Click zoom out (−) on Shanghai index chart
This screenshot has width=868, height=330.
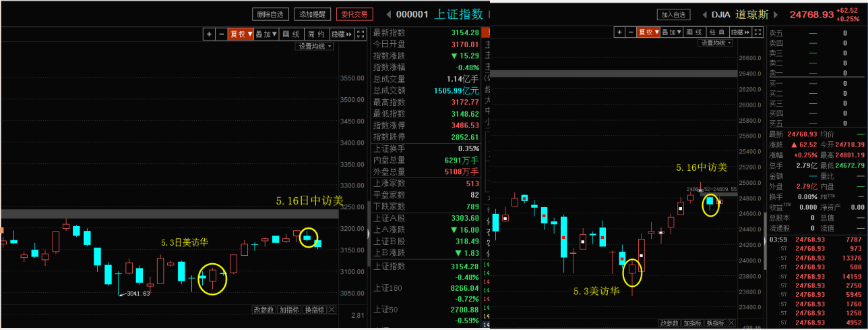point(221,34)
